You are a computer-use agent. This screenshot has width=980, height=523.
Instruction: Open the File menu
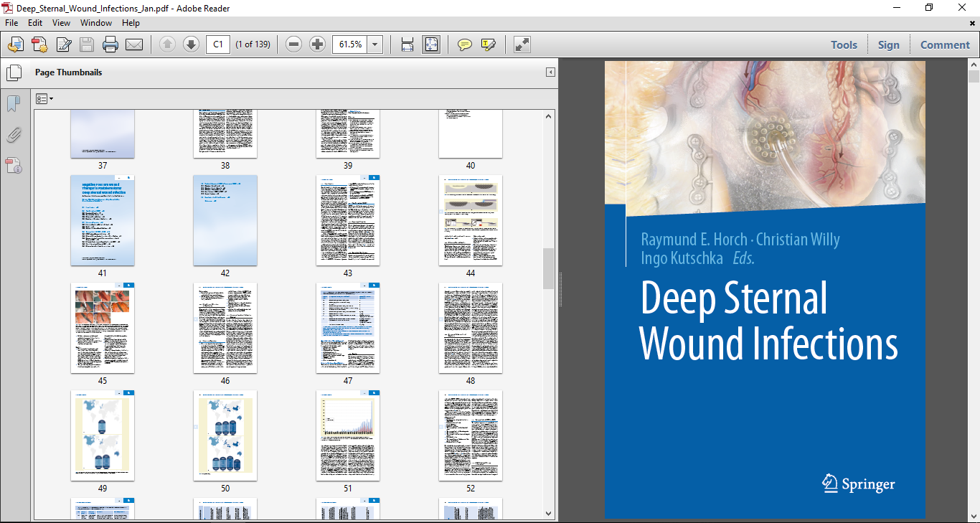coord(11,23)
